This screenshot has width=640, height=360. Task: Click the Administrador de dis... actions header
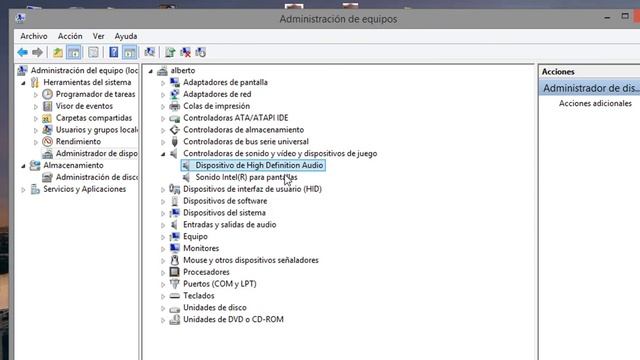click(589, 88)
